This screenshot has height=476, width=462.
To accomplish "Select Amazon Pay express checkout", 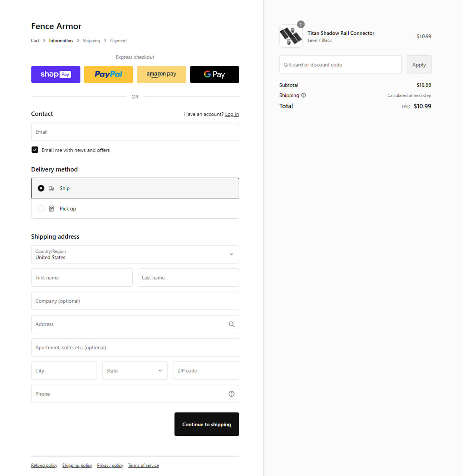I will (161, 74).
